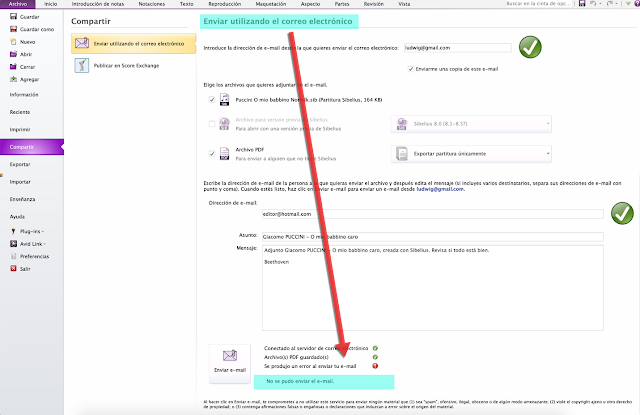Open the redo history dropdown arrow
The height and width of the screenshot is (415, 640).
[617, 4]
